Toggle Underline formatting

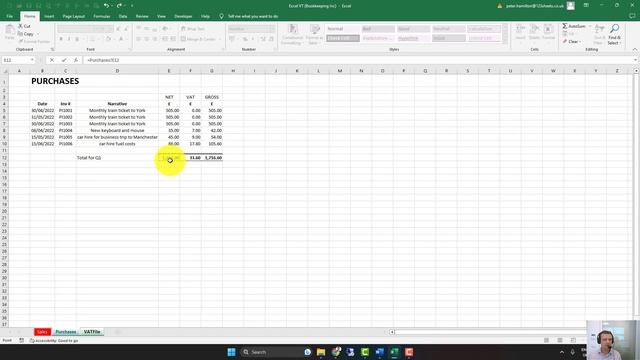77,39
